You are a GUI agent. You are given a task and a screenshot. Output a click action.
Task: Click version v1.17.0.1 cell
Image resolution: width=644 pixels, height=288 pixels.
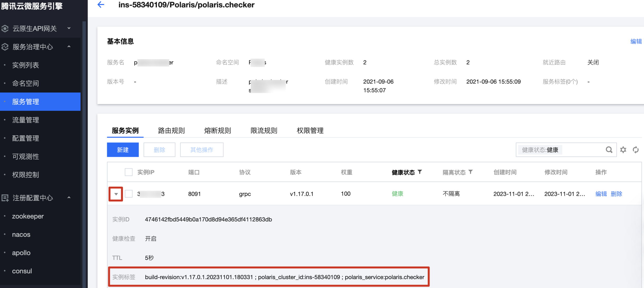(302, 194)
